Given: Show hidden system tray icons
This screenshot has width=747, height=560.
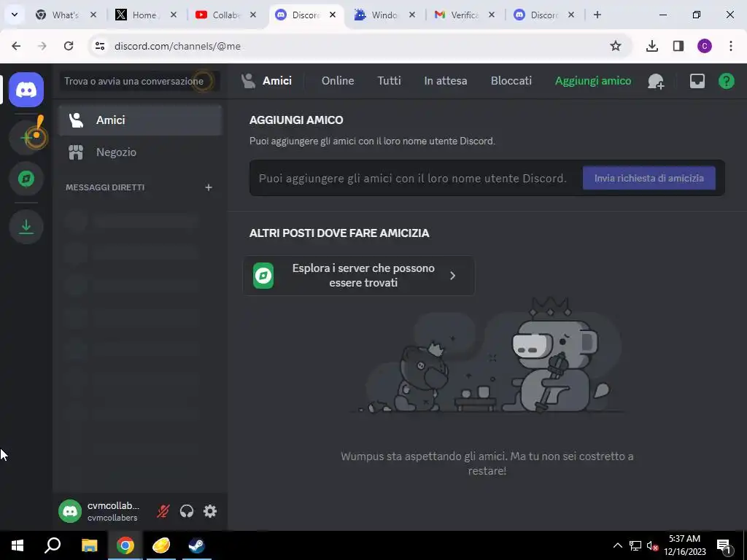Looking at the screenshot, I should [x=617, y=546].
